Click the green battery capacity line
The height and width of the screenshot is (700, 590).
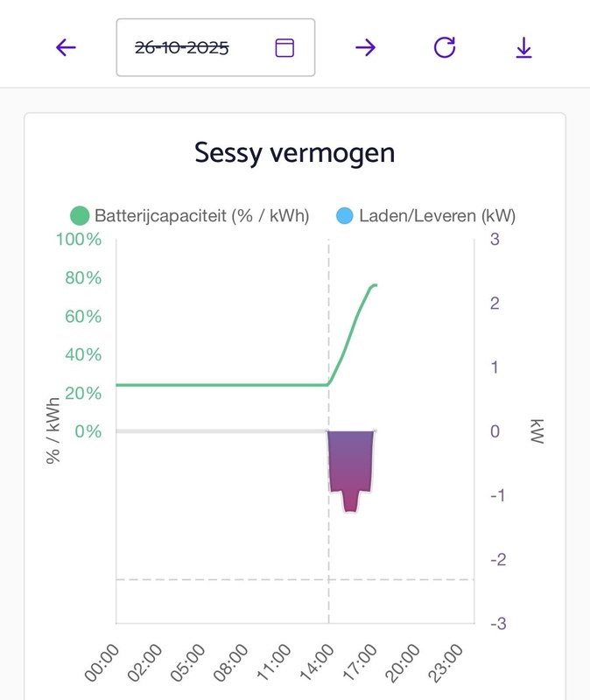(219, 384)
